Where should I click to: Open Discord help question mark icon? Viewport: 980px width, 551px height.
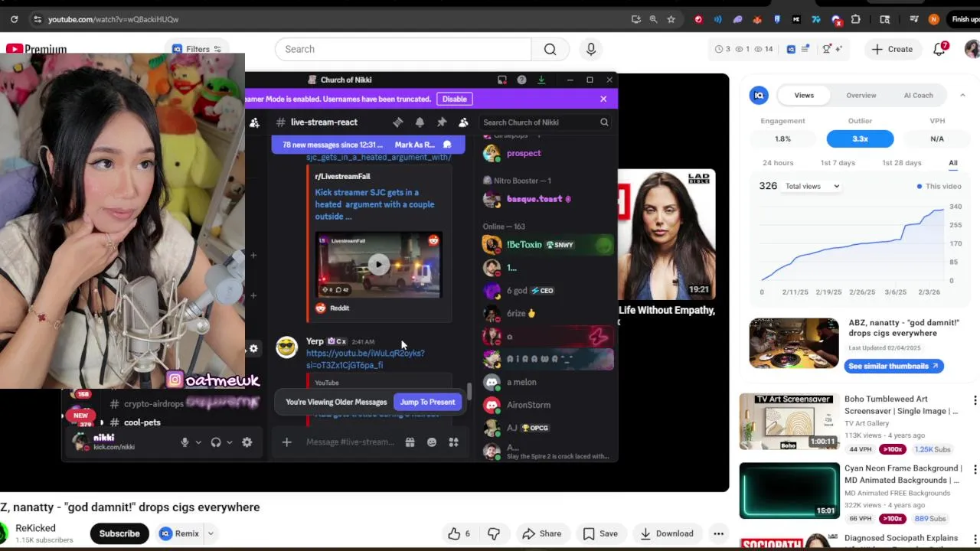click(x=521, y=80)
